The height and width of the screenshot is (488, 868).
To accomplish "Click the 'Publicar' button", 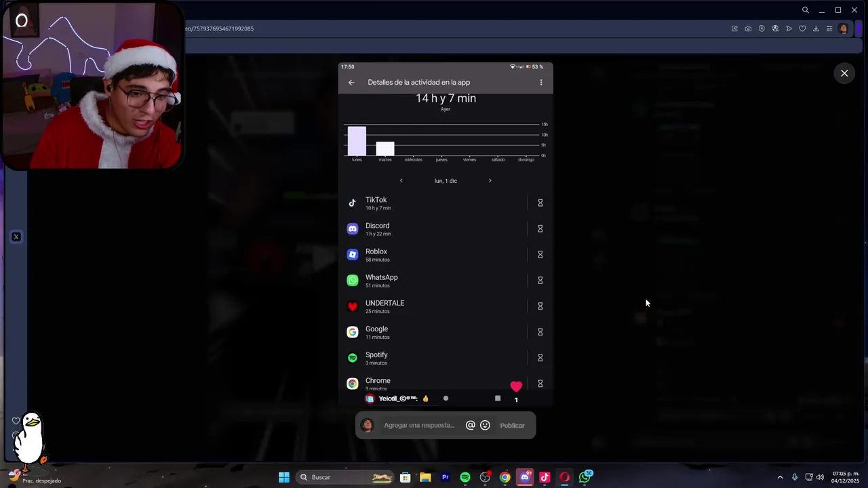I will coord(512,426).
